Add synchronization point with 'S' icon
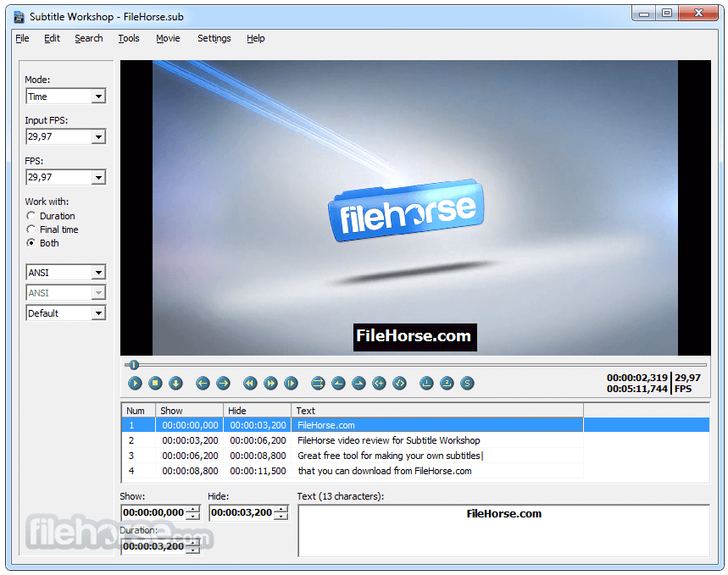 click(468, 384)
